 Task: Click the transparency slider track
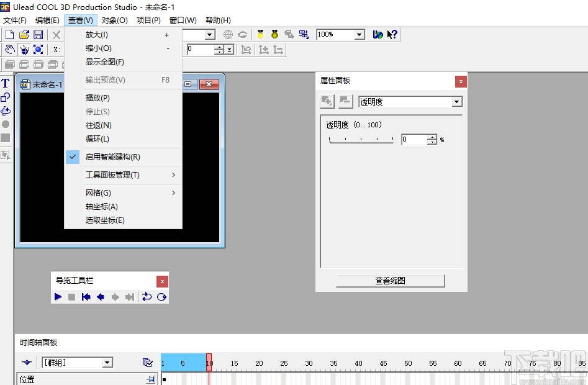click(360, 140)
